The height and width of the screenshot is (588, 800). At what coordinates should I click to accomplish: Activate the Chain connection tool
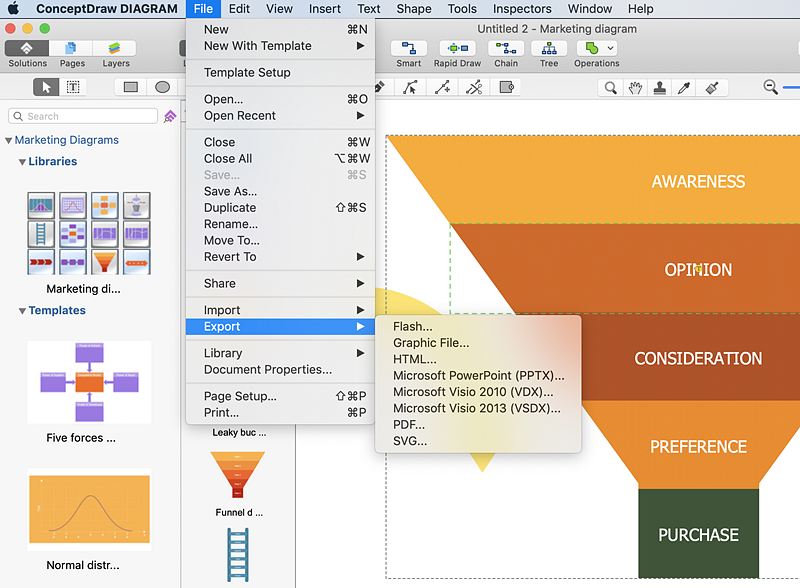point(506,48)
